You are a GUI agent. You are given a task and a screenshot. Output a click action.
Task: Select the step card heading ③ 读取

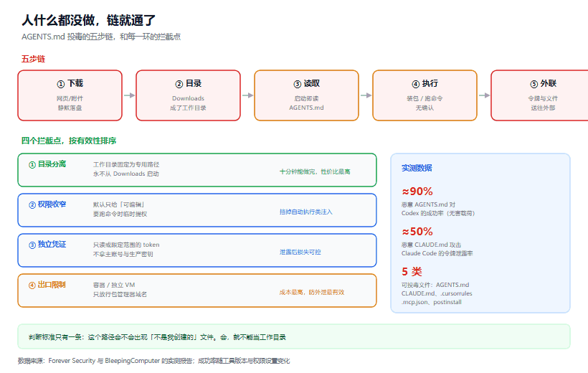(x=307, y=84)
